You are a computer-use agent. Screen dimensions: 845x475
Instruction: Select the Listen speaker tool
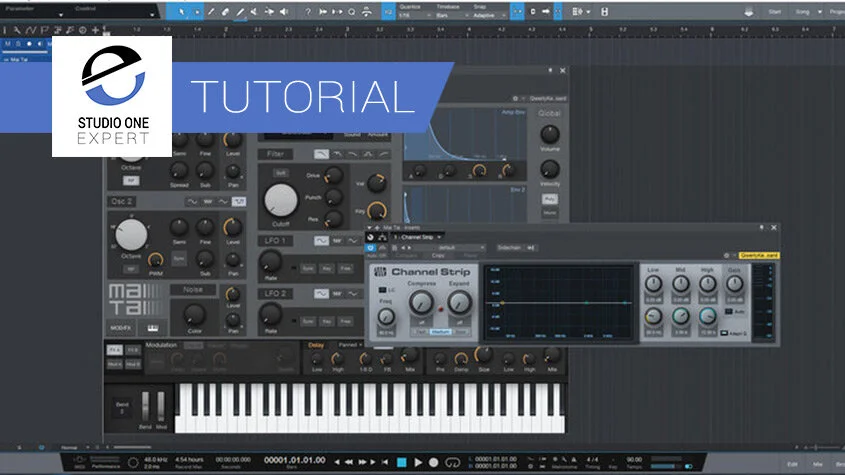click(x=284, y=12)
